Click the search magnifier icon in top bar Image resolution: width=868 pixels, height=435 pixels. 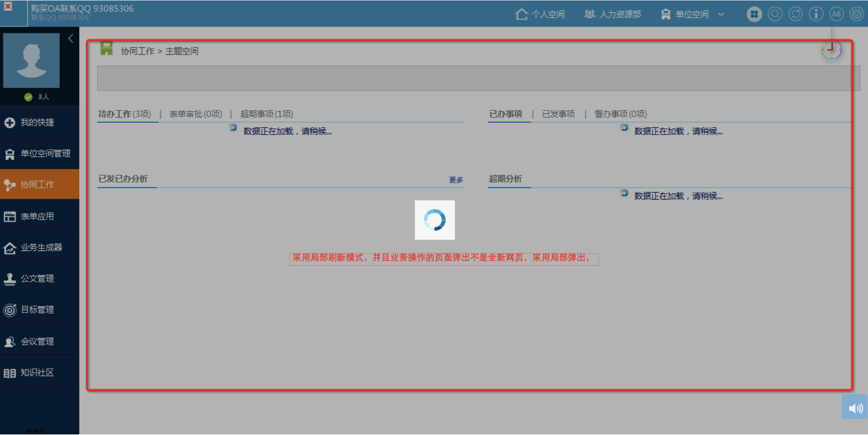775,14
